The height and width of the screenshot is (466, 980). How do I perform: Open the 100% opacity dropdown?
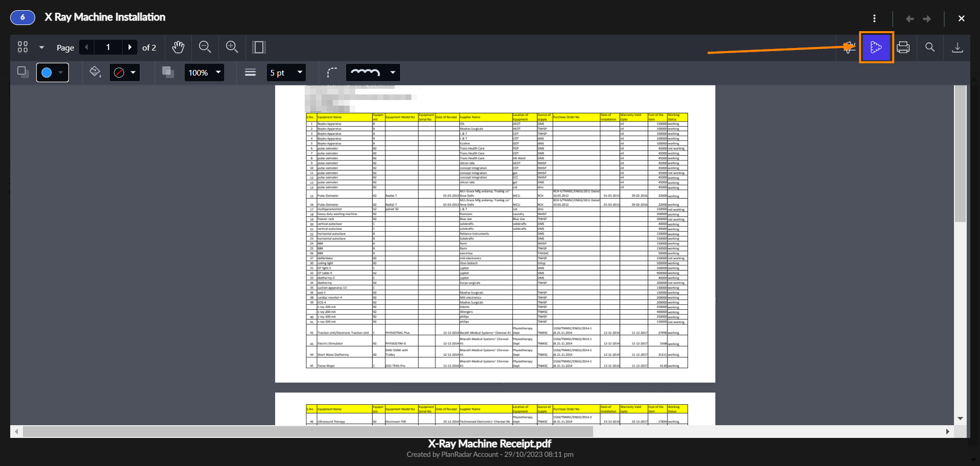click(204, 72)
